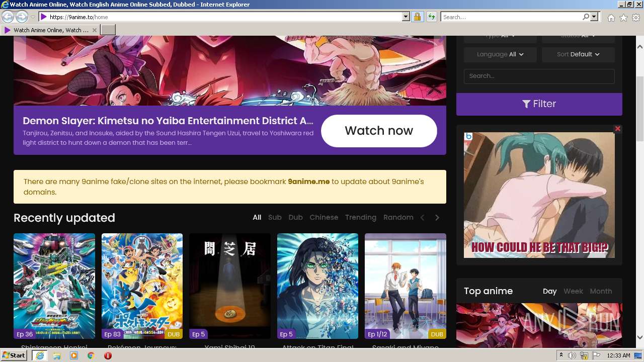Select the Chinese tab
The image size is (644, 362).
pyautogui.click(x=324, y=217)
